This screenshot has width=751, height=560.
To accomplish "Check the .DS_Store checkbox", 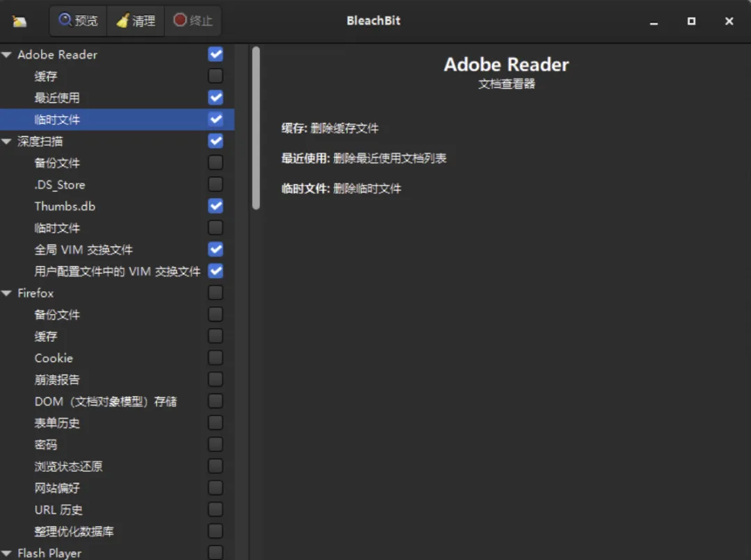I will click(216, 184).
